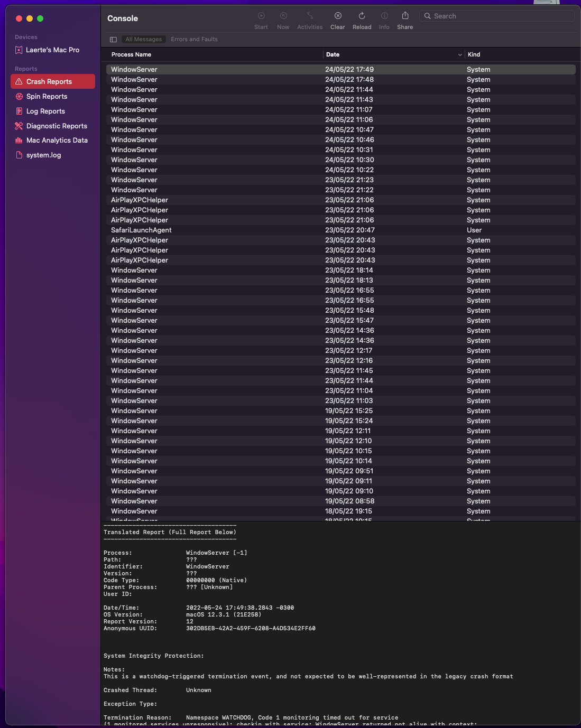Select WindowServer report dated 19/05/22 08:58
This screenshot has width=581, height=728.
pos(341,501)
